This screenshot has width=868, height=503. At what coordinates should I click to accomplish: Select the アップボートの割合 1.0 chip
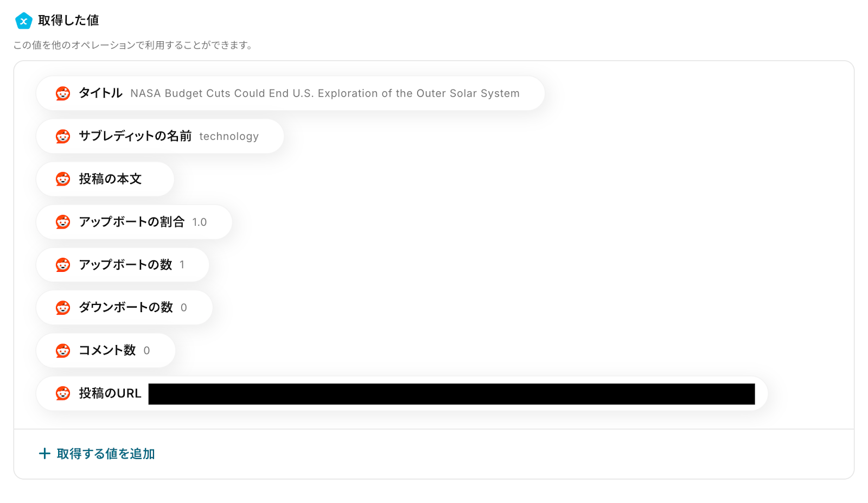click(x=134, y=222)
